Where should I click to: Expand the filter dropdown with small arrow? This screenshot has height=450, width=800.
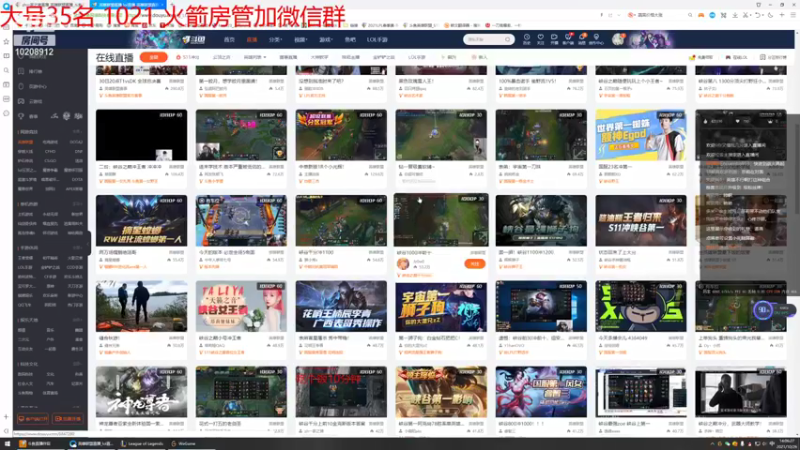[x=255, y=57]
